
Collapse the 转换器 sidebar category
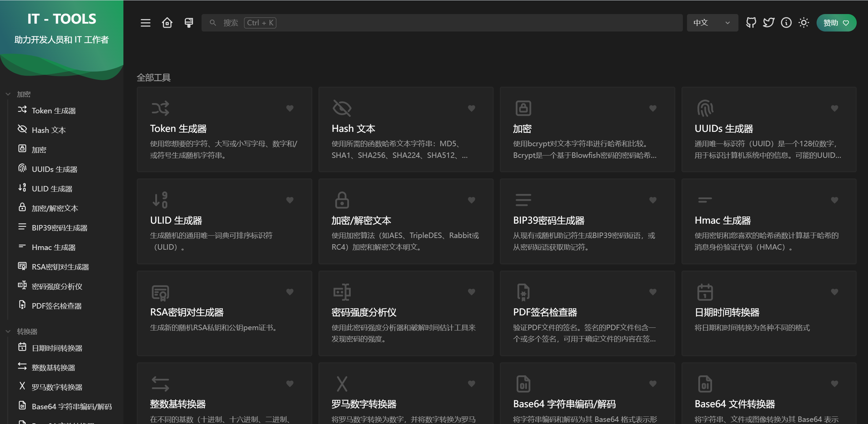coord(27,332)
